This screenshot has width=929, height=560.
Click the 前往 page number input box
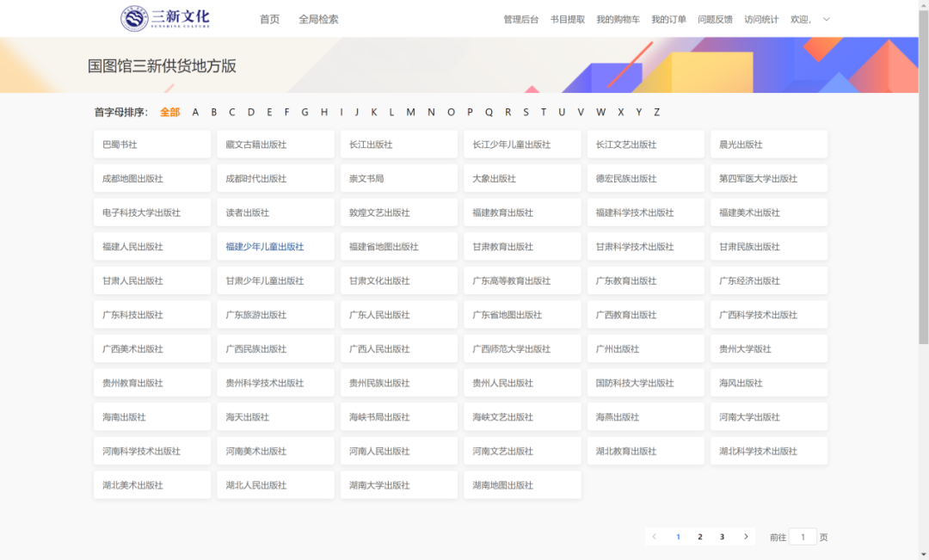[x=803, y=536]
